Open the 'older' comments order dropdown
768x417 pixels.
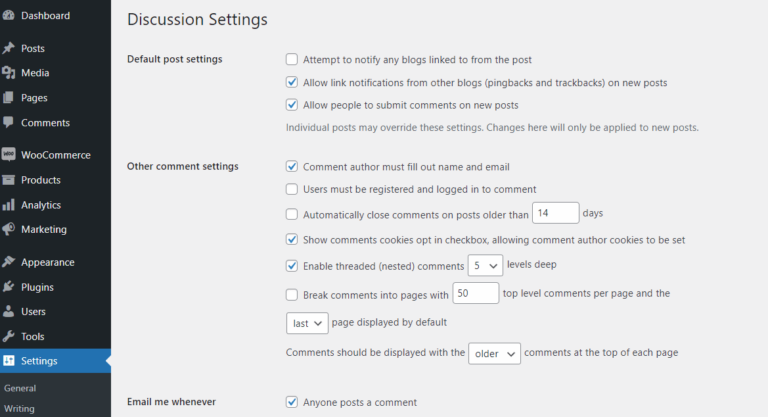tap(494, 353)
